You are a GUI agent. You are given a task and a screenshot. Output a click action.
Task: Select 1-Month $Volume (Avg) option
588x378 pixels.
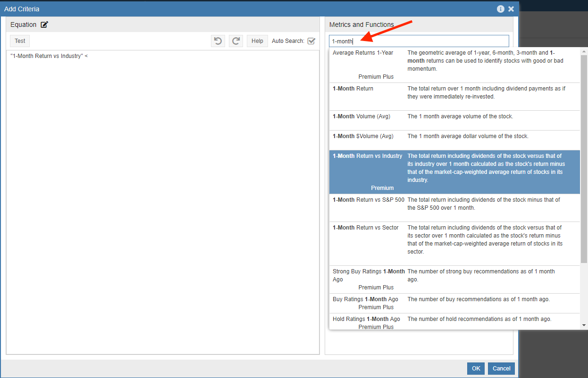pyautogui.click(x=363, y=136)
